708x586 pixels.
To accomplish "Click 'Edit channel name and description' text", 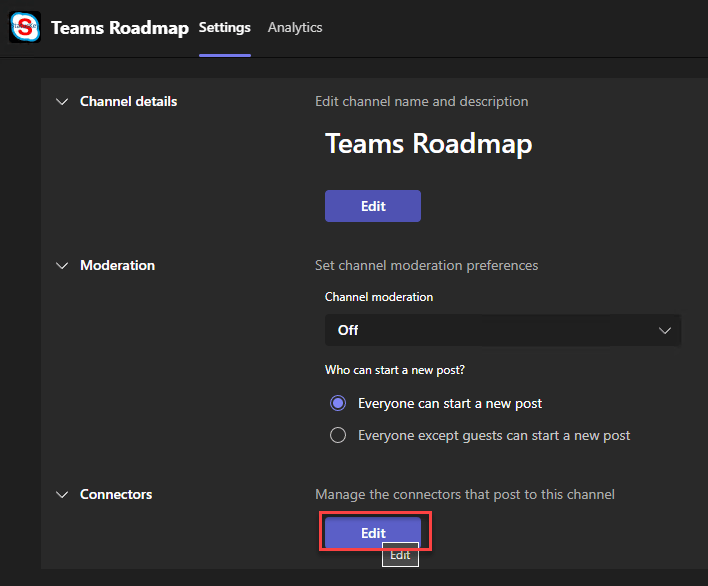I will (x=421, y=101).
